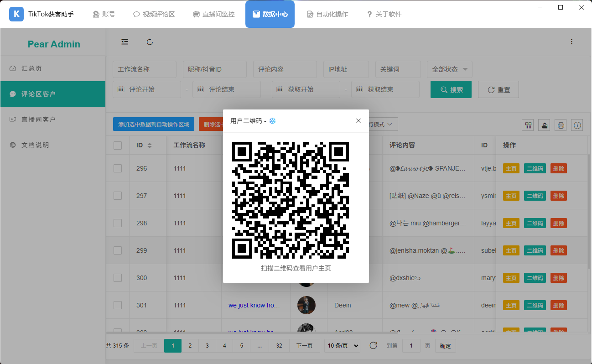Viewport: 592px width, 364px height.
Task: Click 删除 button in row 298
Action: click(x=559, y=223)
